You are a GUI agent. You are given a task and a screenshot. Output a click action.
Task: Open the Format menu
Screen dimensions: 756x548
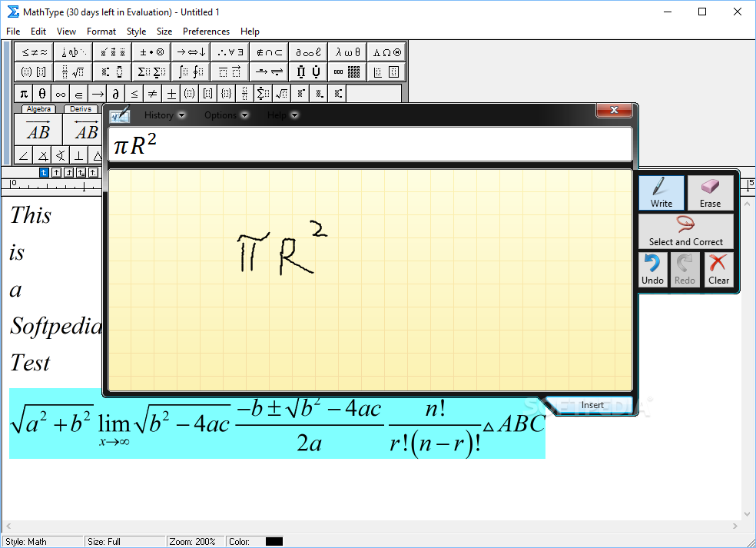click(101, 32)
